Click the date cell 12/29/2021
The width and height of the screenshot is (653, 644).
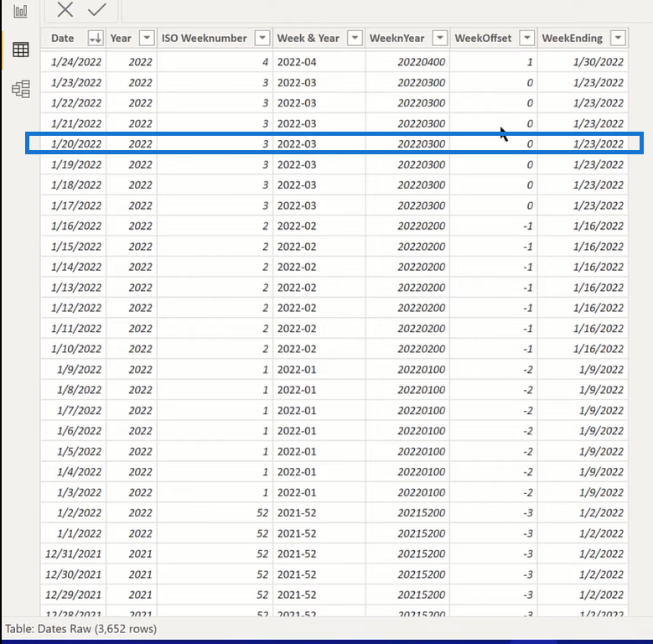[x=73, y=595]
